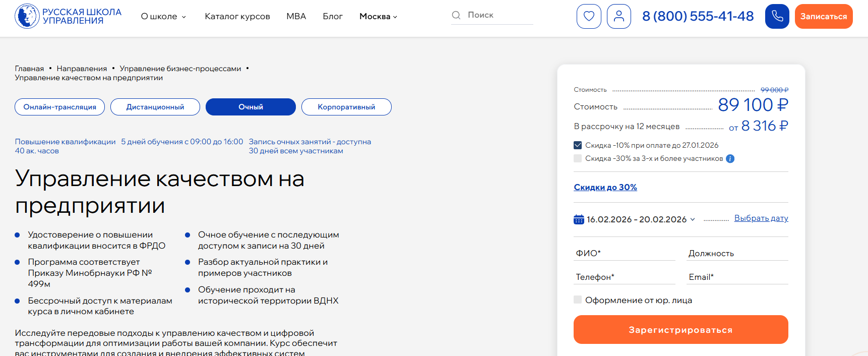Click the "Выбрать дату" link
The width and height of the screenshot is (868, 356).
point(761,218)
